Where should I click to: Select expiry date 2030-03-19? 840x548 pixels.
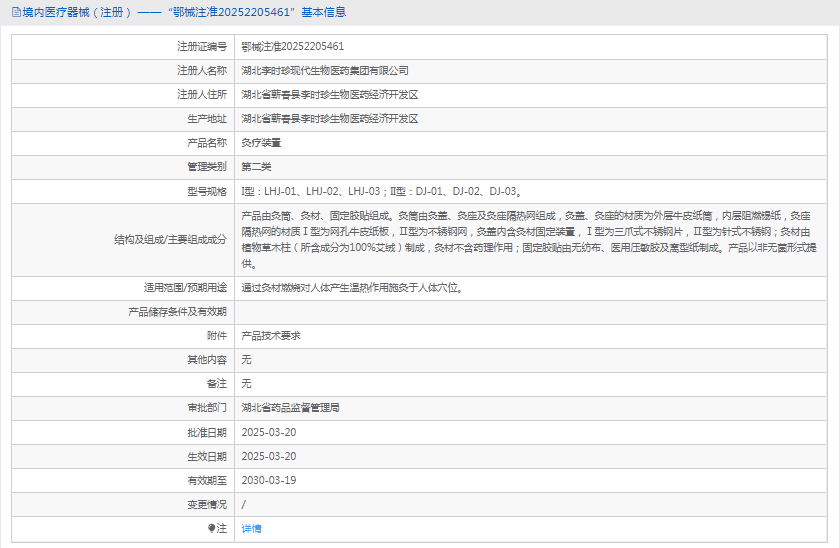click(x=269, y=481)
